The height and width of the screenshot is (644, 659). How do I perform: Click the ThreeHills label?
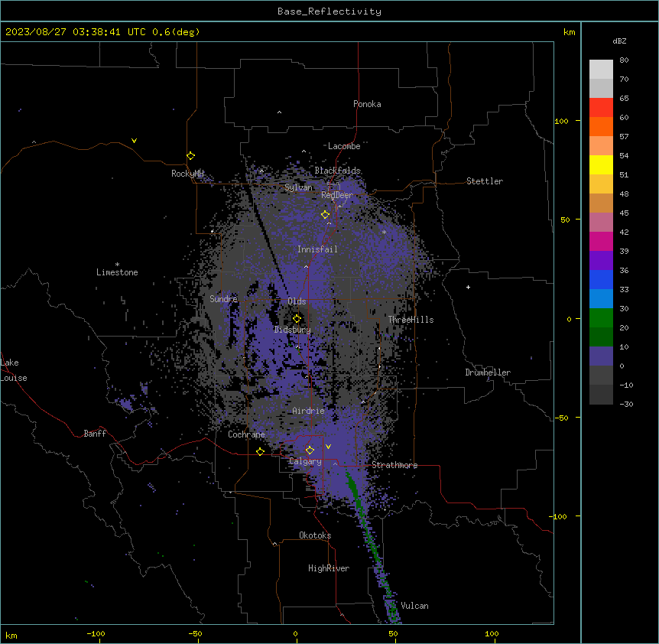(411, 320)
